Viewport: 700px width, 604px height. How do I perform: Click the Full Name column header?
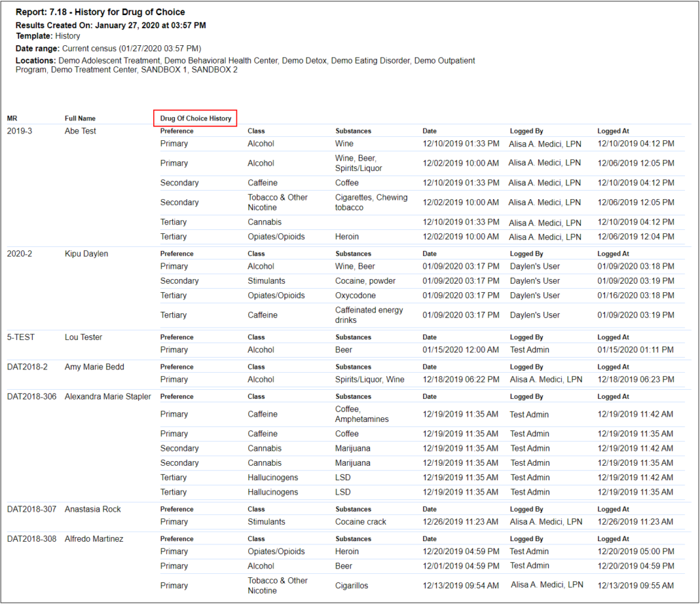(x=80, y=118)
